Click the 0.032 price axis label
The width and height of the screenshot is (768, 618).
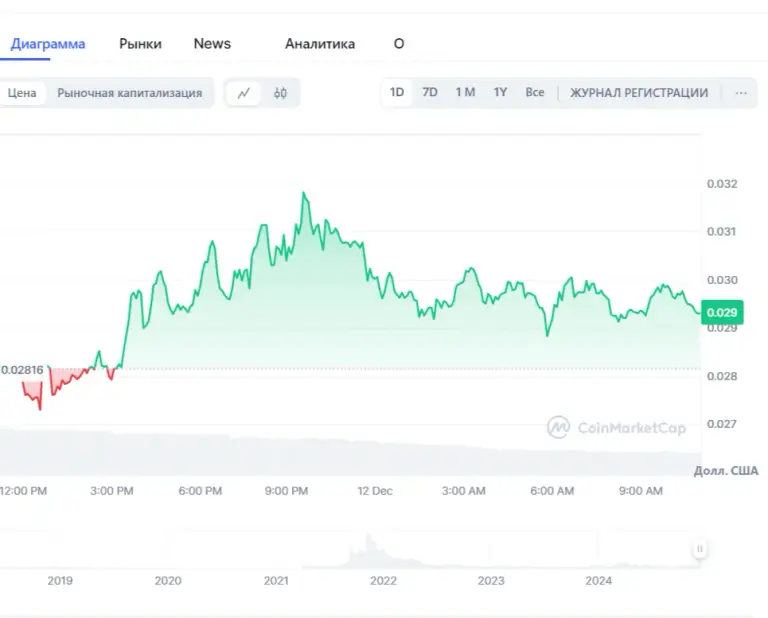[722, 184]
